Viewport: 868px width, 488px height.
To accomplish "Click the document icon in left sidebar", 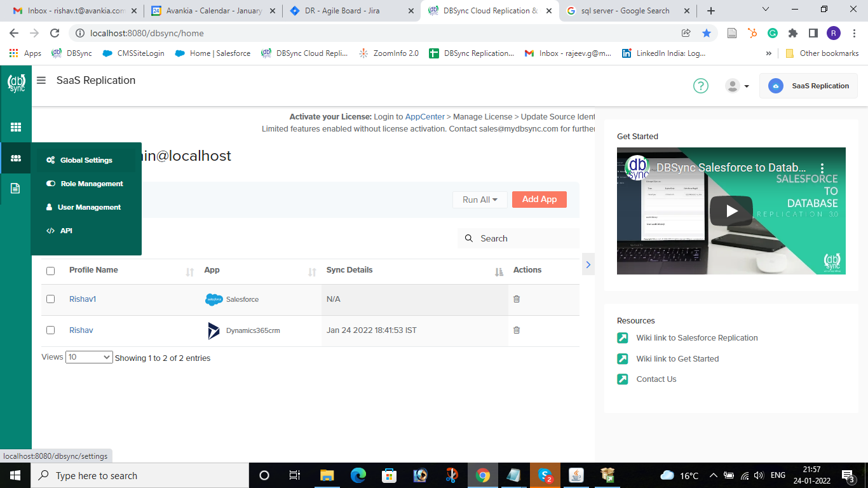I will [16, 188].
